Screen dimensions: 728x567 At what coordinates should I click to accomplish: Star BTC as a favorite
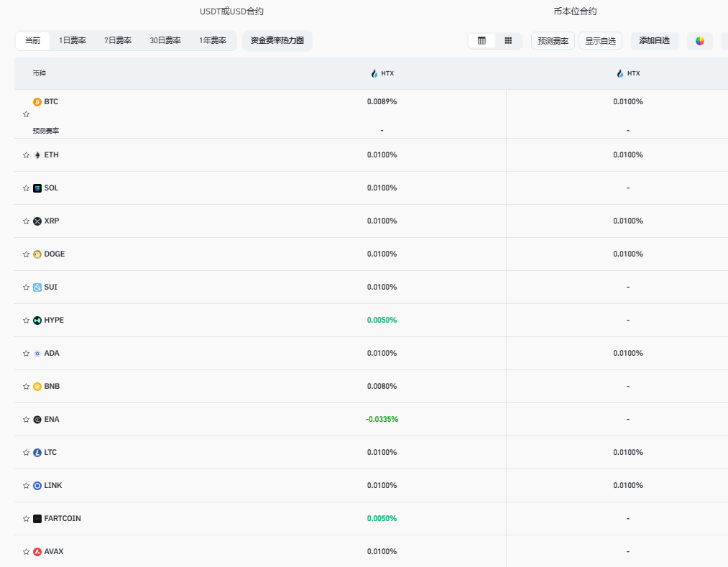point(27,114)
